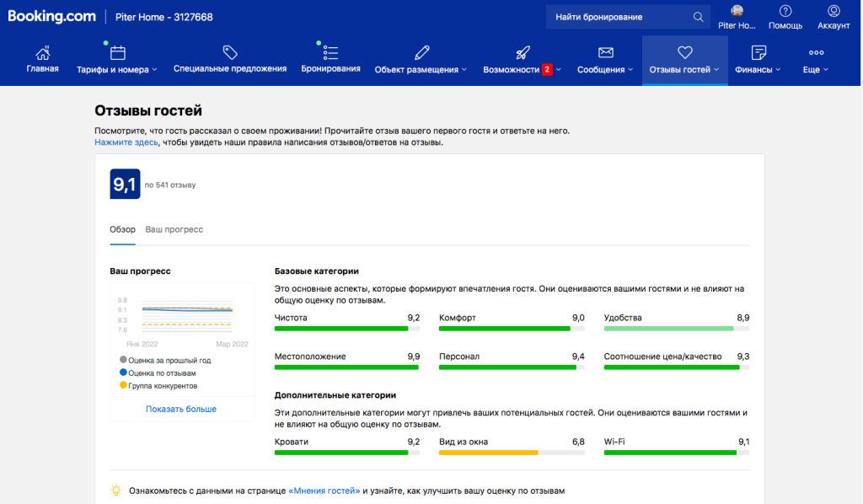The image size is (863, 504).
Task: Click the Найти бронирование search field
Action: tap(619, 17)
